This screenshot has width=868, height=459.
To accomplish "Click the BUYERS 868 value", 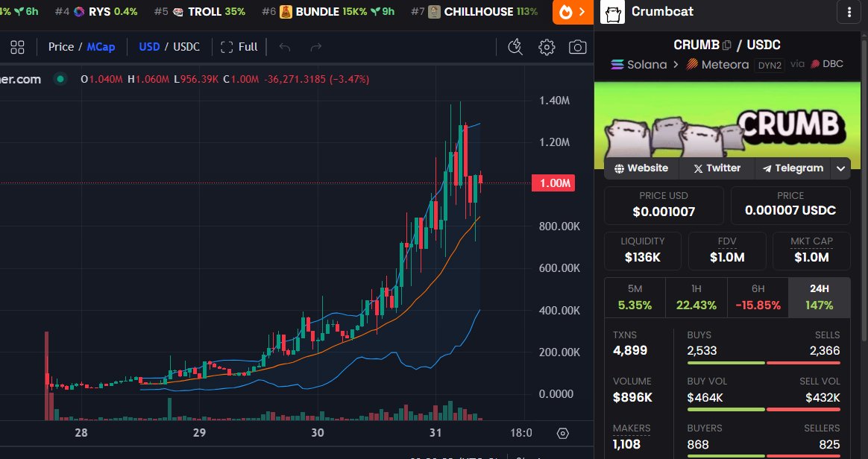I will (698, 444).
